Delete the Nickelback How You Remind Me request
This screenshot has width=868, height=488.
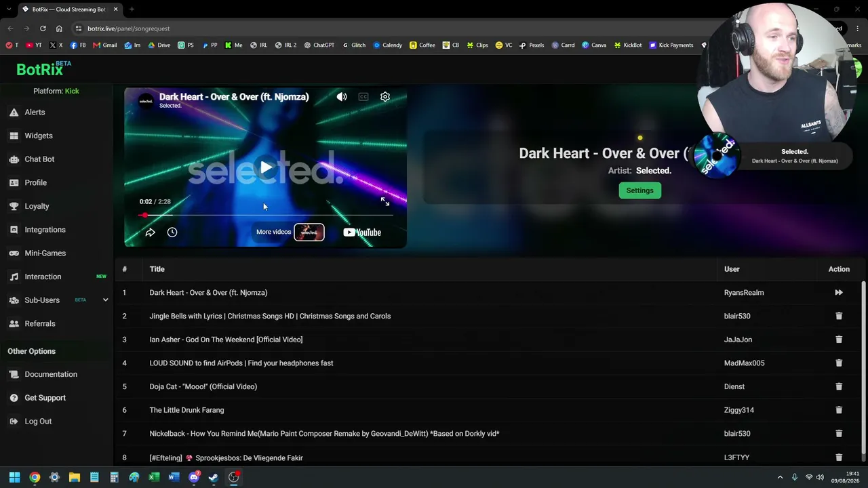[x=839, y=434]
